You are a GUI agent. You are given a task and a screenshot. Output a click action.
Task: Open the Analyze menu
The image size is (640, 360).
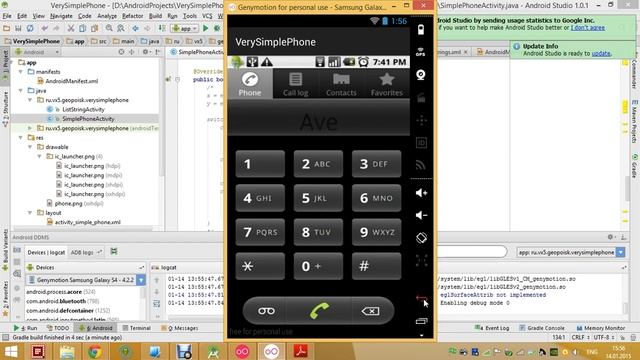[107, 16]
